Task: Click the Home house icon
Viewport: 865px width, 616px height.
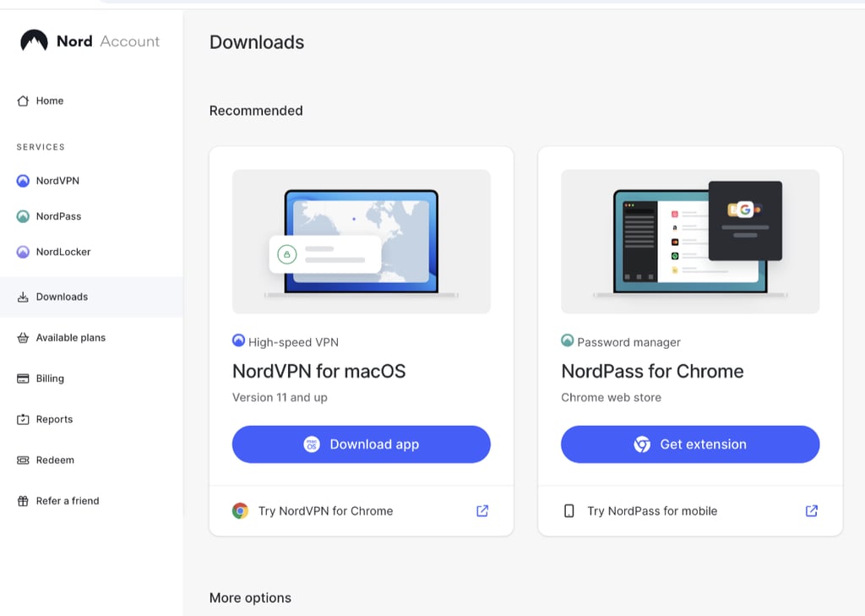Action: 23,101
